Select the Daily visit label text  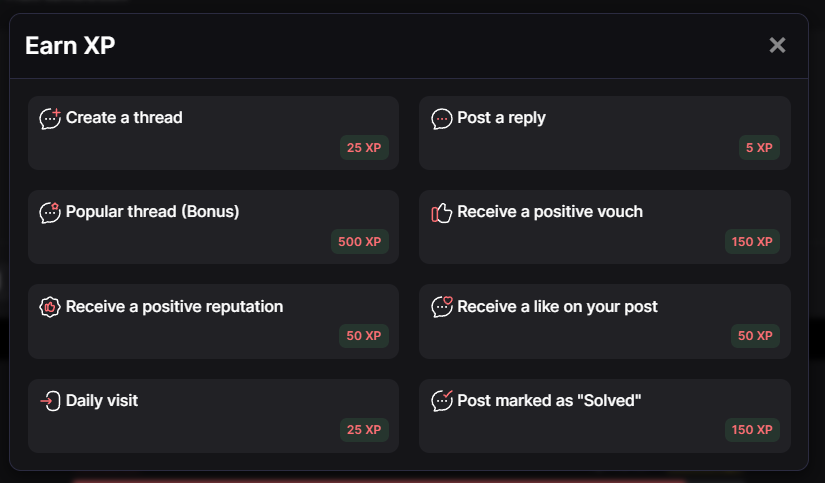pos(102,401)
